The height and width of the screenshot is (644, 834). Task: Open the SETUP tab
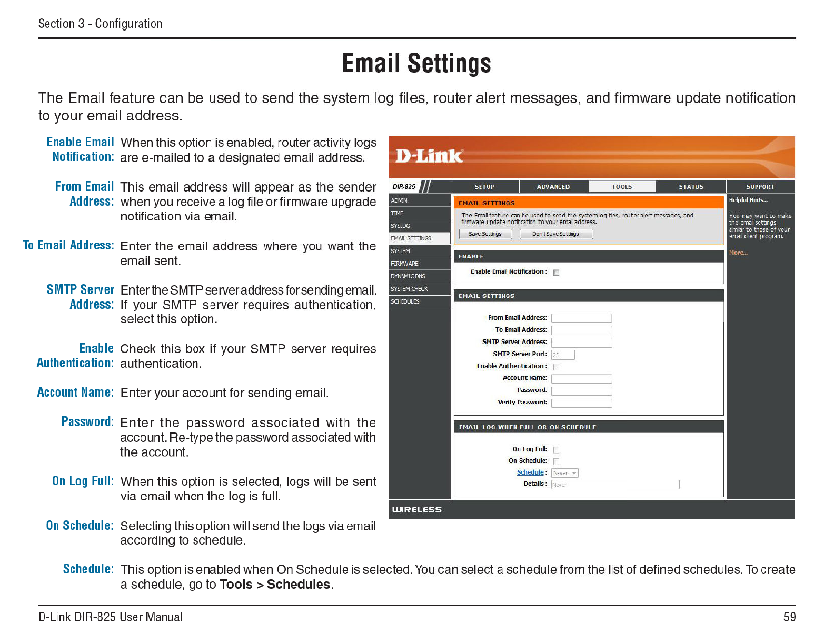(485, 187)
